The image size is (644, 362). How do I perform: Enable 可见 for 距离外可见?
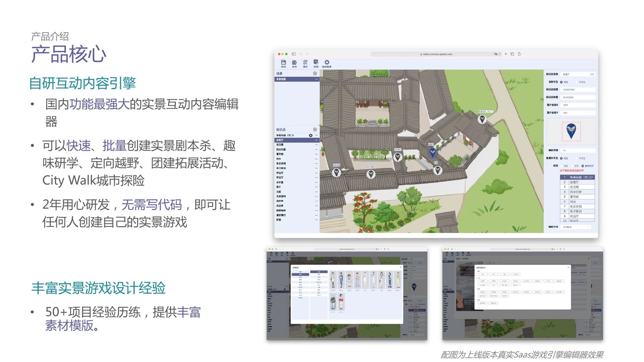[562, 158]
